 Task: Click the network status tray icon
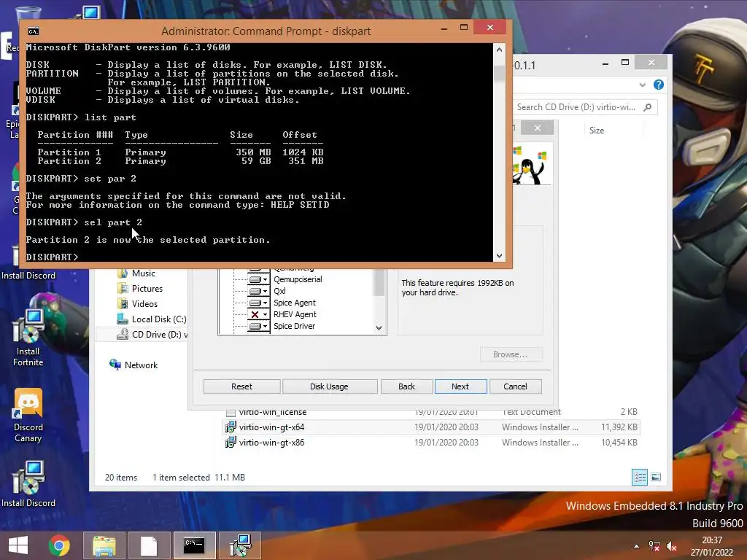654,546
